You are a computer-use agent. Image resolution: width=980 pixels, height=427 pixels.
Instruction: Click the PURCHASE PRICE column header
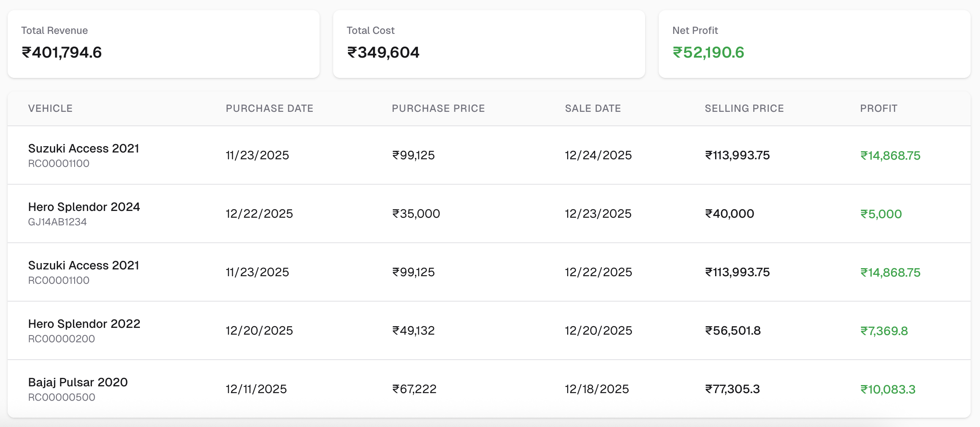coord(438,108)
